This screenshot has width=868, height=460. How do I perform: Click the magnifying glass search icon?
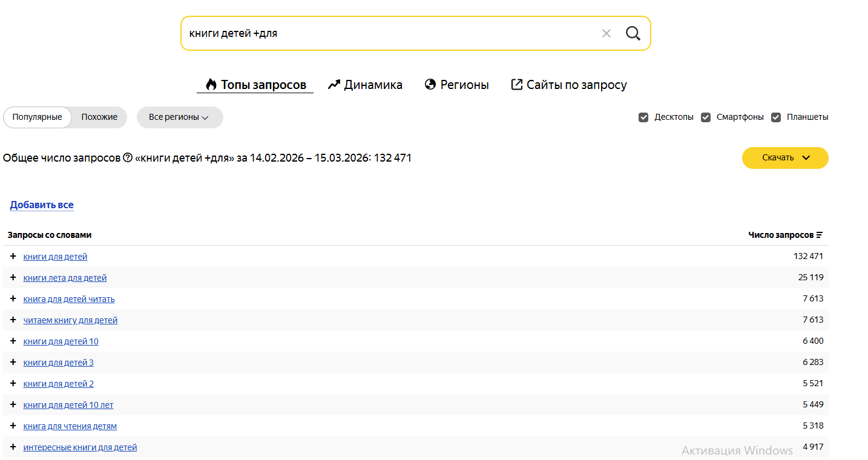pyautogui.click(x=633, y=33)
